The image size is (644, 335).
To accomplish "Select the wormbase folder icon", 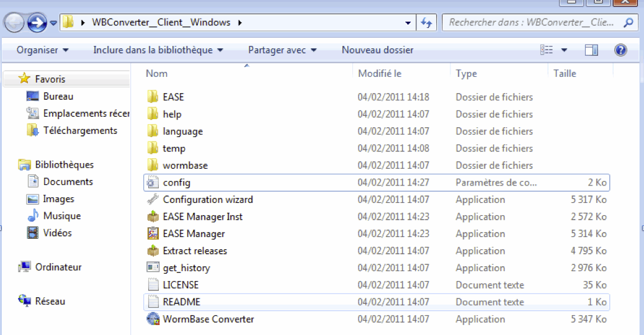I will point(153,165).
